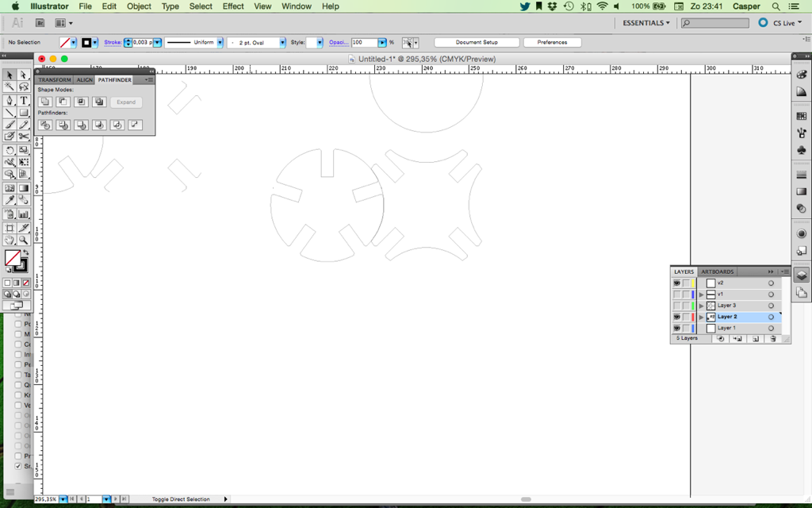Expand Layer 2 disclosure triangle
Screen dimensions: 812x508
(702, 317)
